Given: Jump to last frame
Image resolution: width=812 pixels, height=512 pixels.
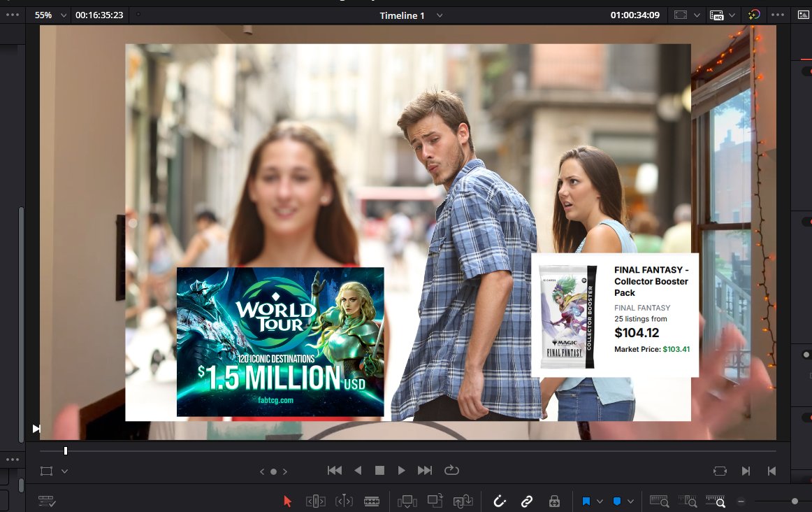Looking at the screenshot, I should coord(425,470).
